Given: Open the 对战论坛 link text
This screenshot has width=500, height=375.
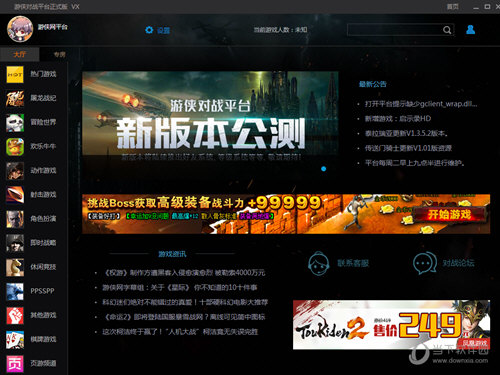Looking at the screenshot, I should [x=458, y=263].
